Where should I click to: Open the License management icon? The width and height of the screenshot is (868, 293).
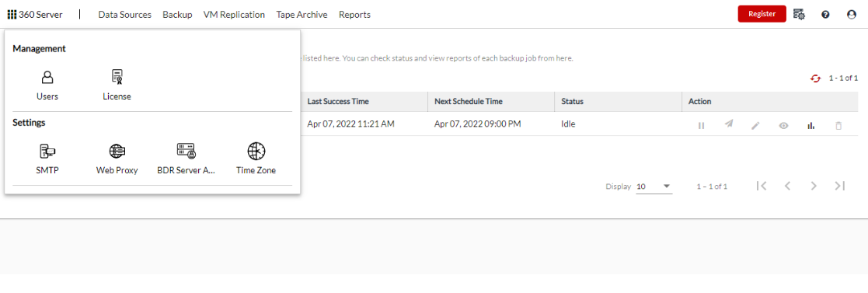click(117, 77)
